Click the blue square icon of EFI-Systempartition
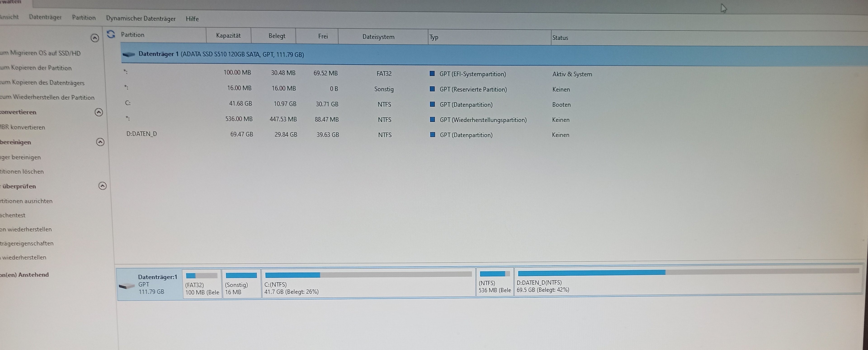 [x=432, y=73]
